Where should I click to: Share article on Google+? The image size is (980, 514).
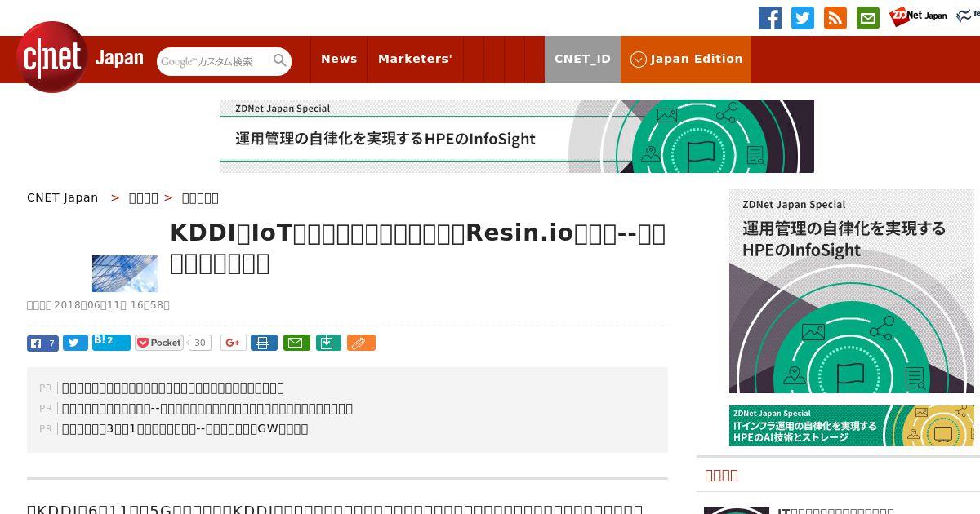coord(234,343)
